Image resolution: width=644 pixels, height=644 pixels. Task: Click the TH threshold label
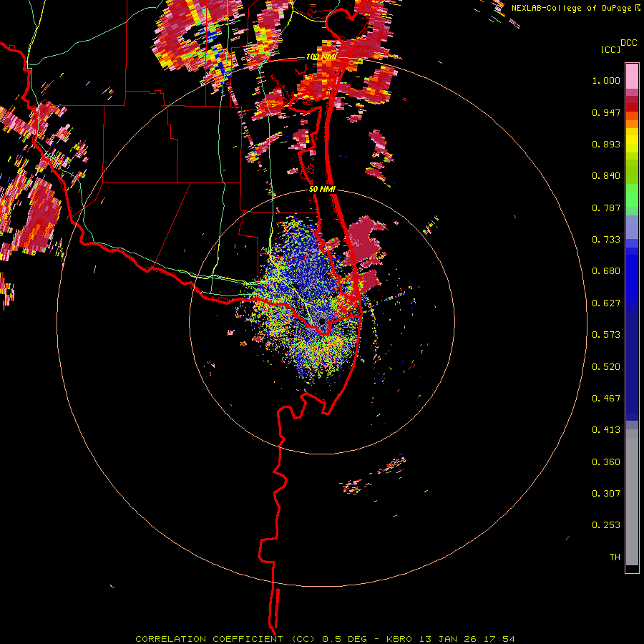[615, 557]
